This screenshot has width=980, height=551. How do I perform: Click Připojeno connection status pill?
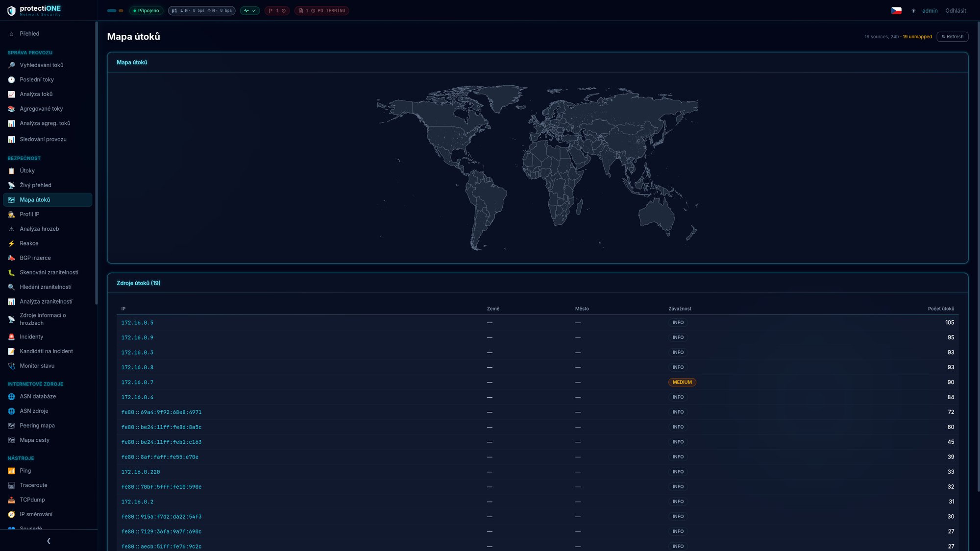pyautogui.click(x=146, y=11)
